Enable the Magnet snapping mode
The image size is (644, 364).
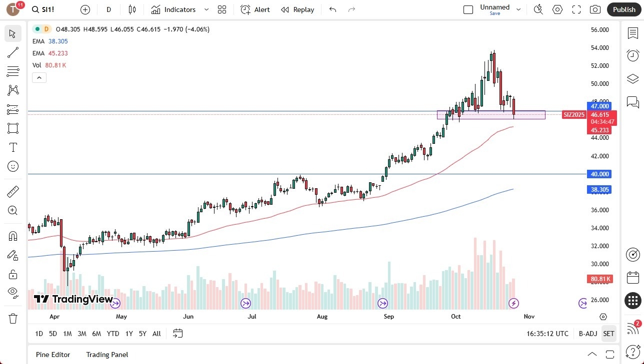point(13,236)
